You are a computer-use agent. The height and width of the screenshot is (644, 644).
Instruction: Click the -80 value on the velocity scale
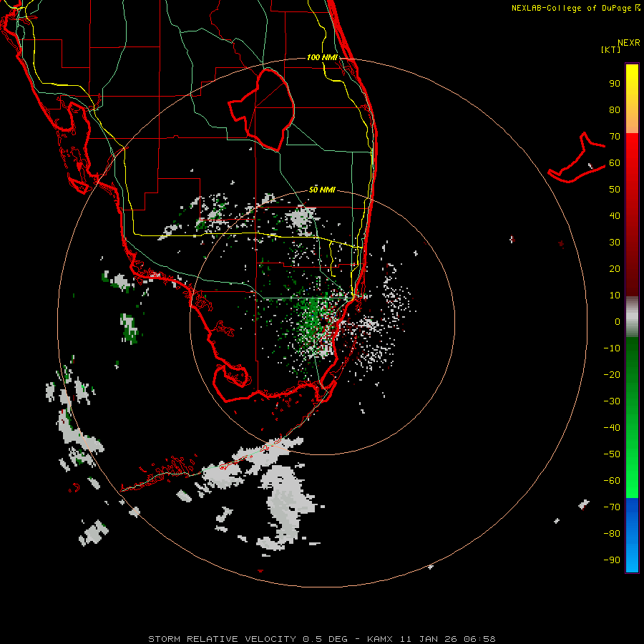click(612, 534)
